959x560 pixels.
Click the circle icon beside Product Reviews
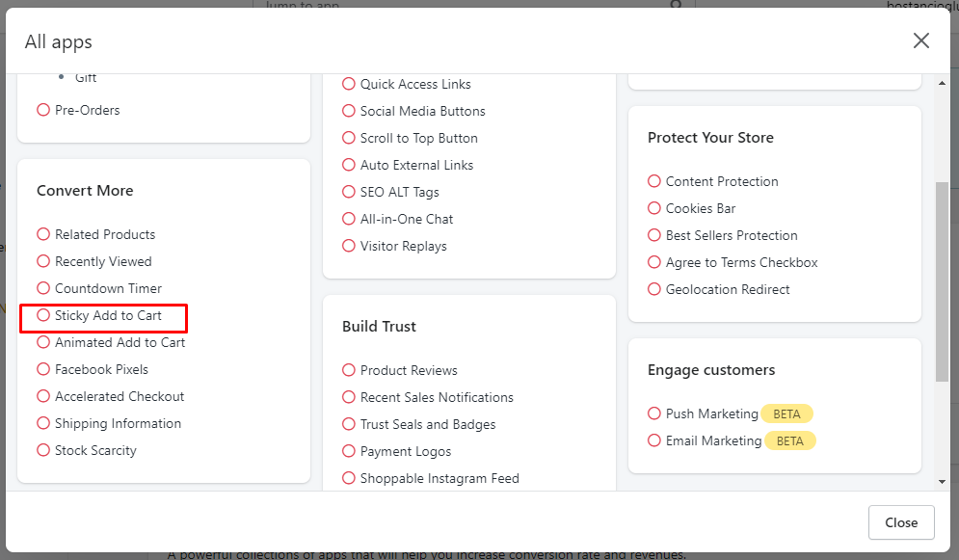point(349,370)
